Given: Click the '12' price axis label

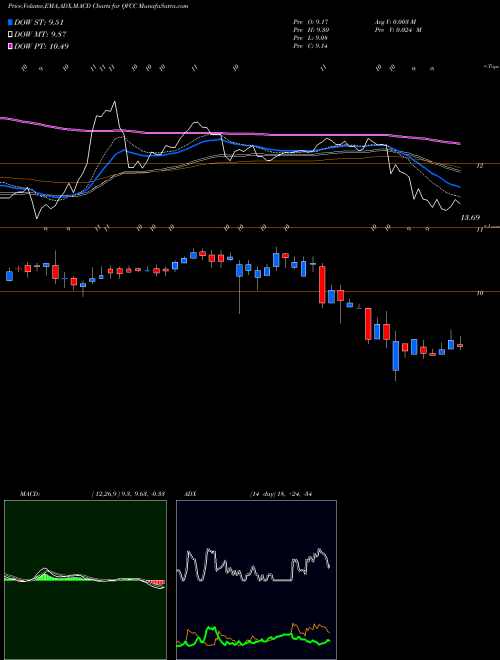Looking at the screenshot, I should (479, 166).
